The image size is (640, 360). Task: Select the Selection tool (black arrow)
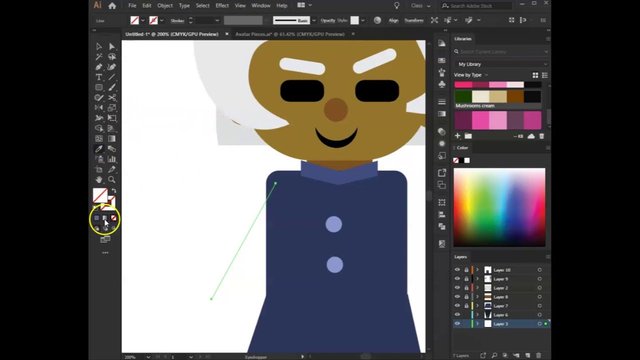tap(99, 47)
